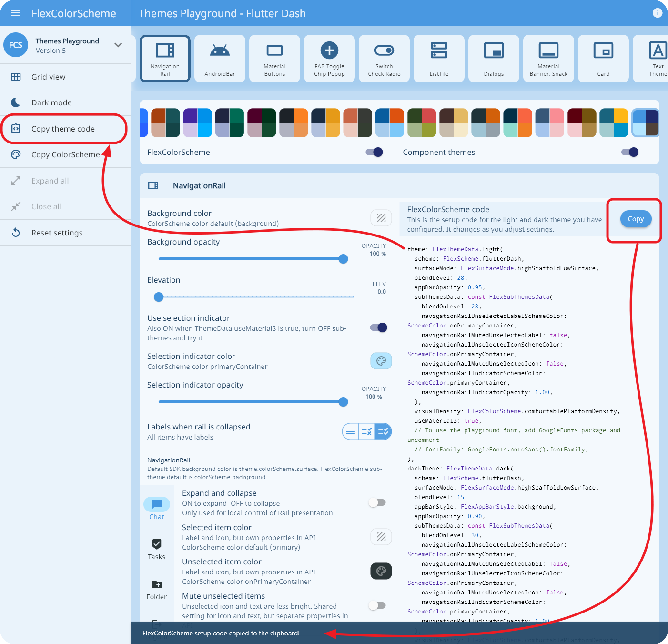The image size is (668, 644).
Task: Click the Expand all arrows icon
Action: (16, 181)
